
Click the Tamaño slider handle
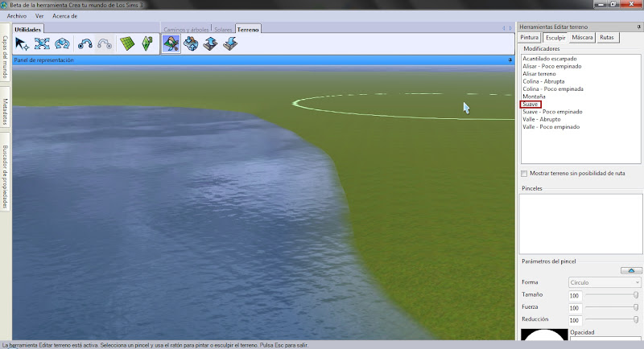636,295
